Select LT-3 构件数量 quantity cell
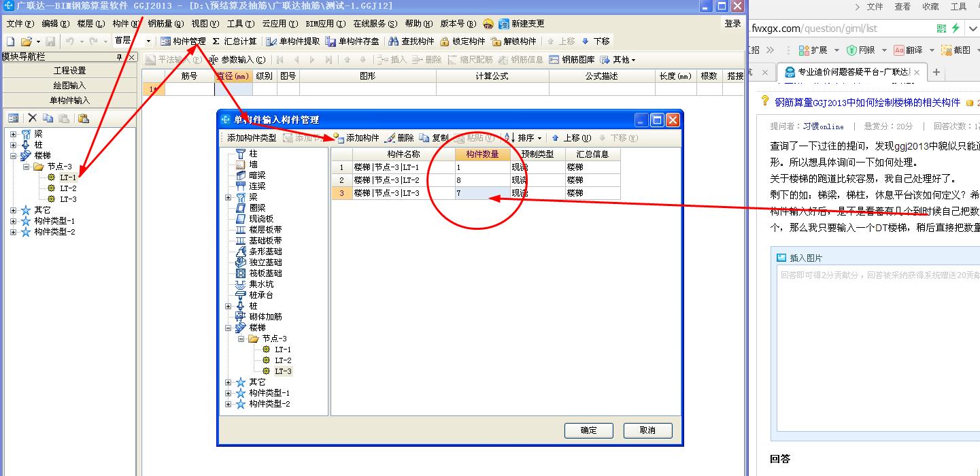 [483, 192]
